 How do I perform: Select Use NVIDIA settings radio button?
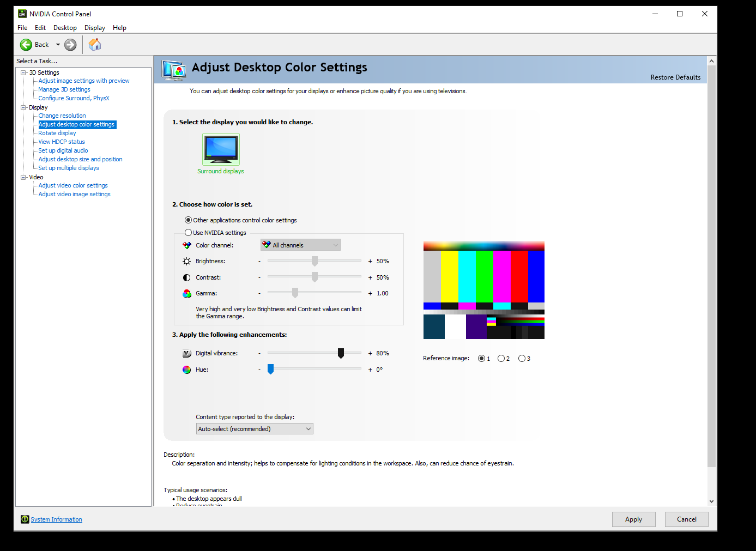coord(188,233)
